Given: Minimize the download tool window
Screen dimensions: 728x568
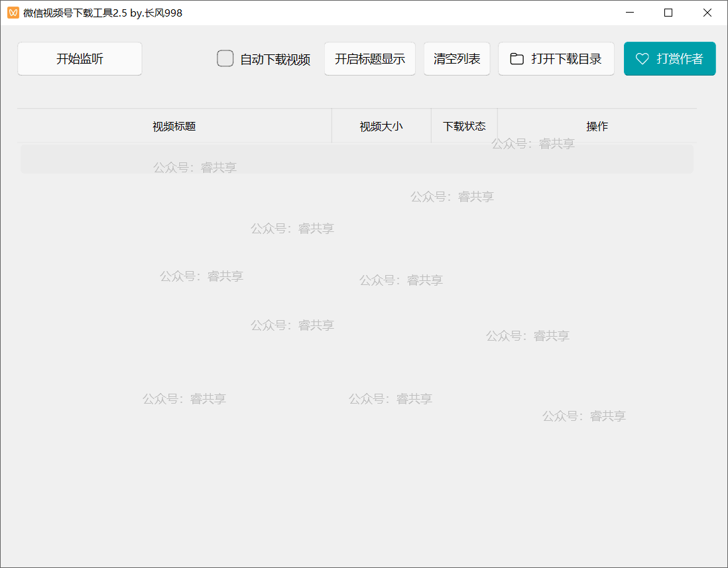Looking at the screenshot, I should [x=629, y=13].
